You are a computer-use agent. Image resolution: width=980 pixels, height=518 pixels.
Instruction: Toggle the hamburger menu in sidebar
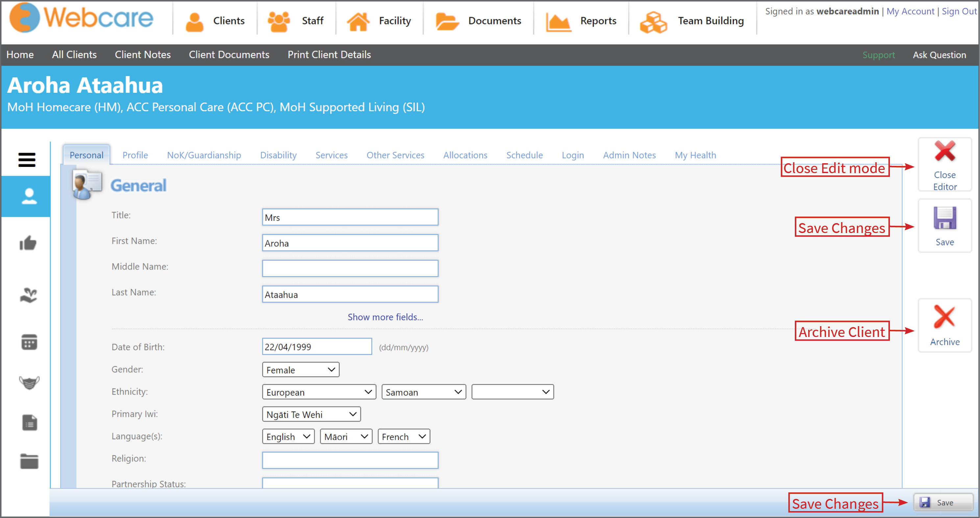click(x=27, y=160)
